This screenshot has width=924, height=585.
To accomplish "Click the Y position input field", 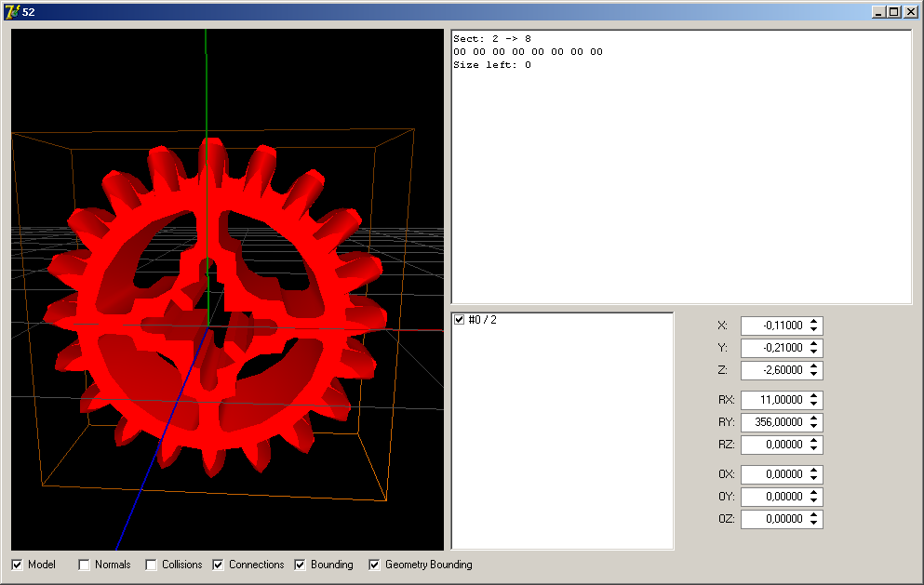I will pyautogui.click(x=772, y=348).
